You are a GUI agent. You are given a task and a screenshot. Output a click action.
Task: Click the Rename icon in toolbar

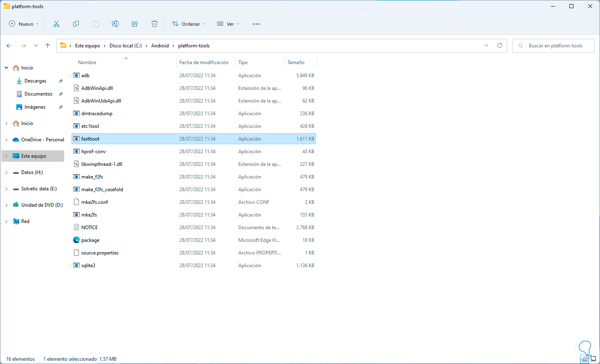pyautogui.click(x=115, y=24)
